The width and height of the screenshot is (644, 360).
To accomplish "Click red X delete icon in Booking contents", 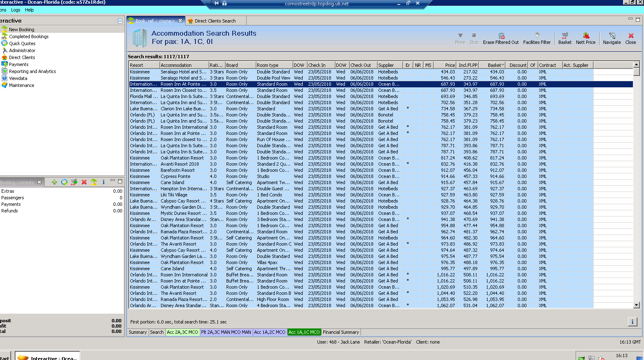I will pyautogui.click(x=84, y=182).
